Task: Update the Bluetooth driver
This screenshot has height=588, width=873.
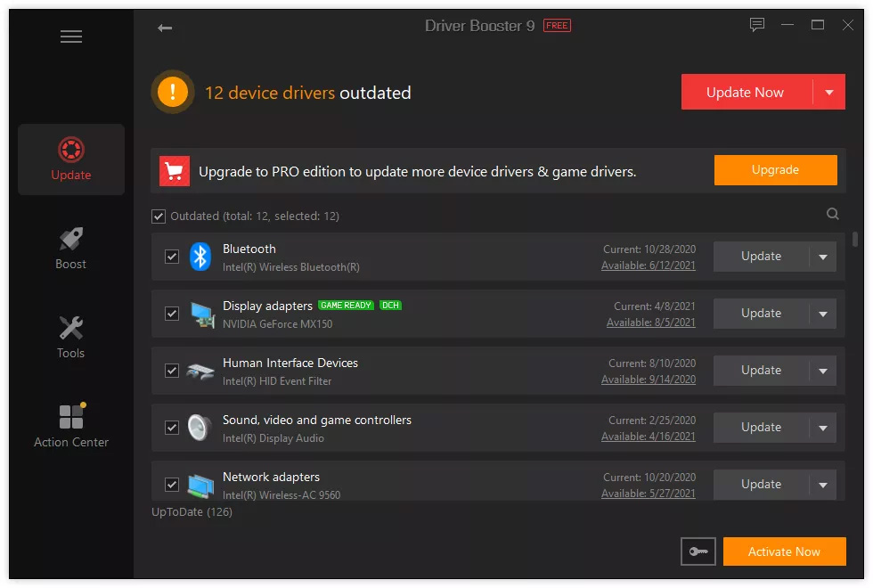Action: [x=761, y=257]
